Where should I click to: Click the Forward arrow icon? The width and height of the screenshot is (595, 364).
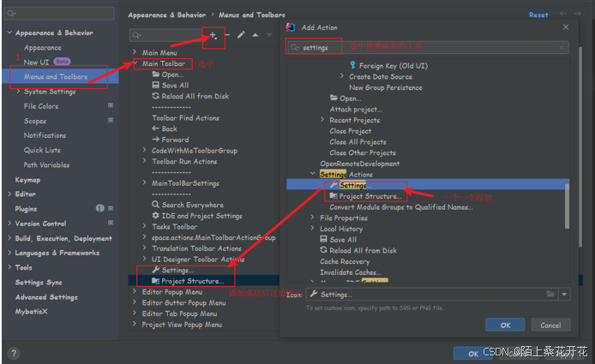coord(155,139)
